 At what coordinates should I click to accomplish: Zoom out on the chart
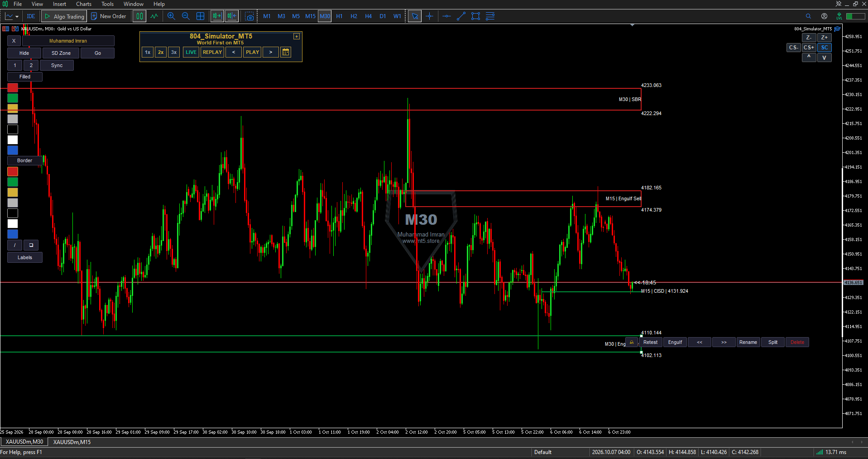[x=186, y=16]
